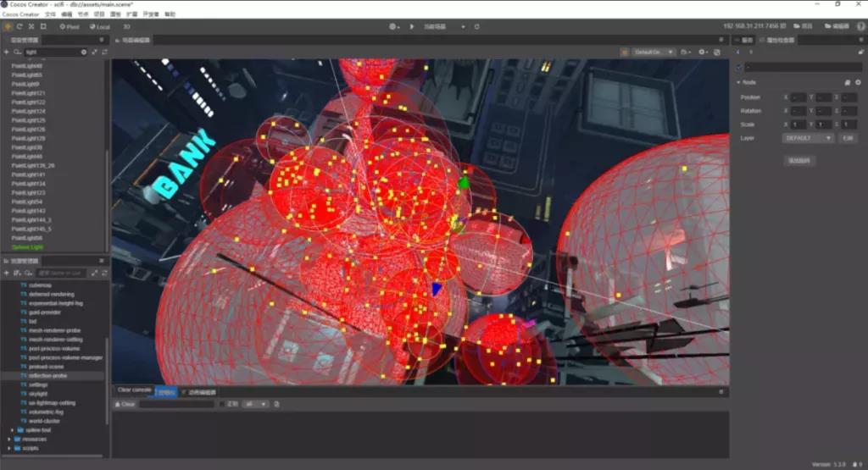The image size is (868, 470).
Task: Select the move gizmo tool in toolbar
Action: click(8, 26)
